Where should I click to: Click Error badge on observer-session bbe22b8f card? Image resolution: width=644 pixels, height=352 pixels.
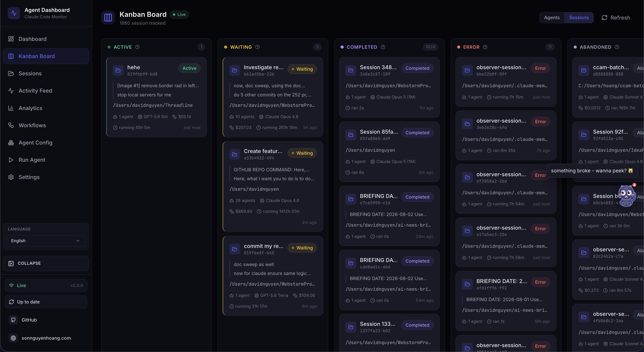[x=540, y=68]
